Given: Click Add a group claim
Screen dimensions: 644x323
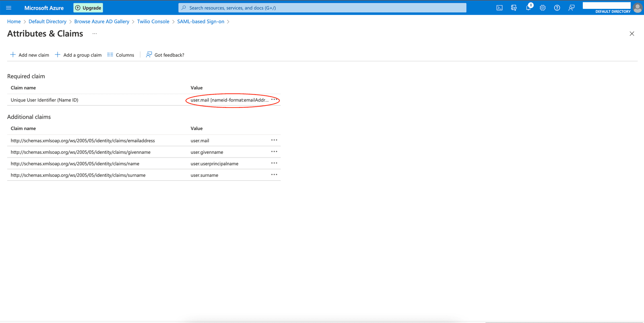Looking at the screenshot, I should click(78, 55).
